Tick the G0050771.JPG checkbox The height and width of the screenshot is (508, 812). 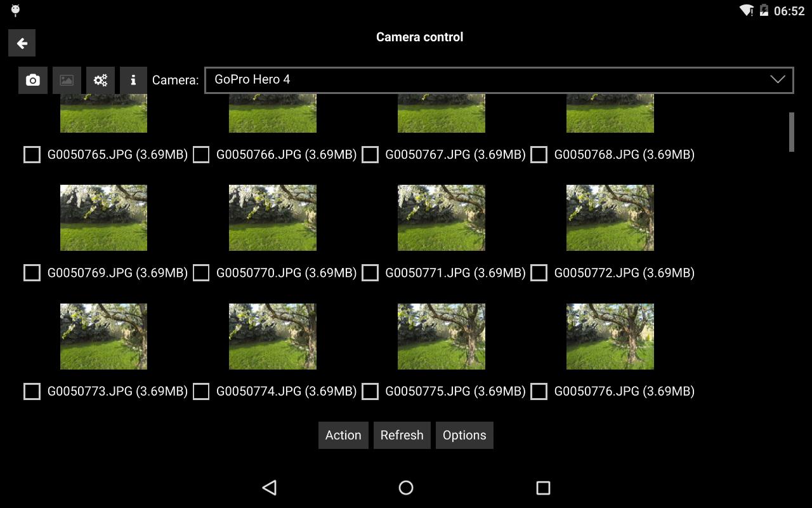(x=370, y=272)
